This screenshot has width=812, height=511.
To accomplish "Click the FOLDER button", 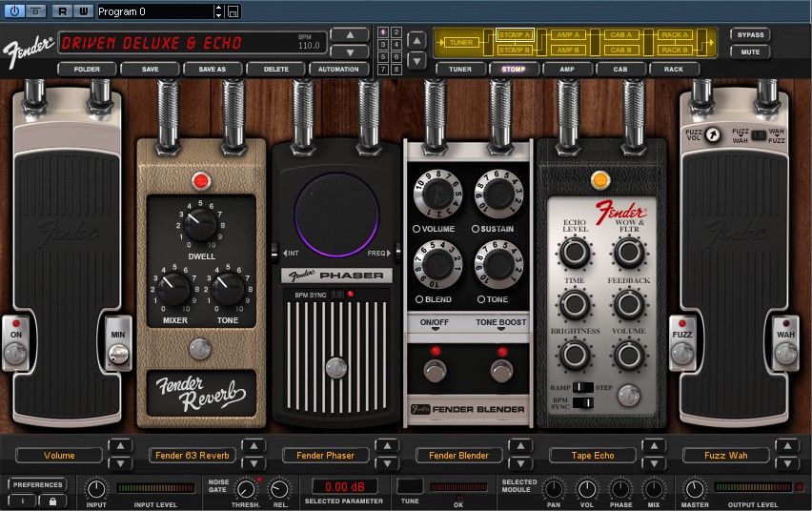I will [87, 69].
